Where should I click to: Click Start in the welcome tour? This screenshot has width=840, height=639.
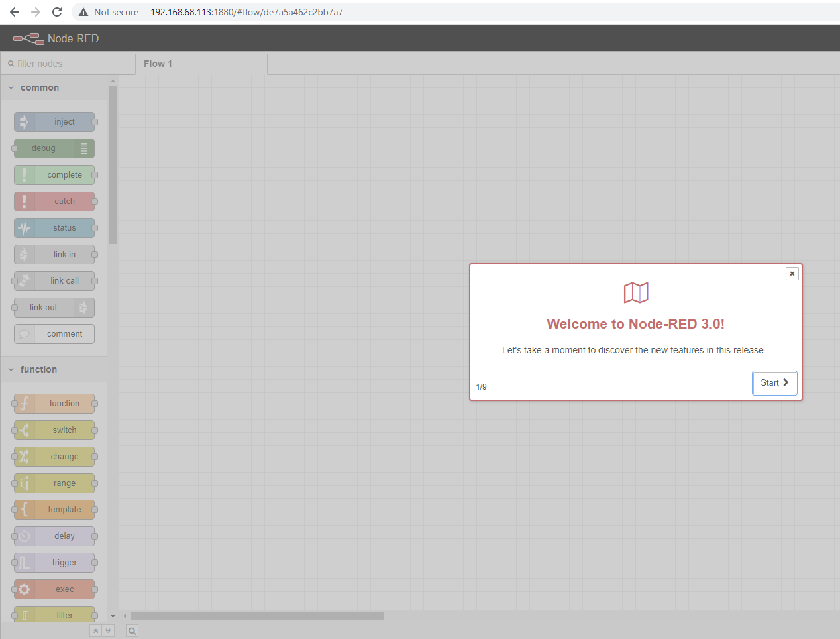tap(774, 382)
